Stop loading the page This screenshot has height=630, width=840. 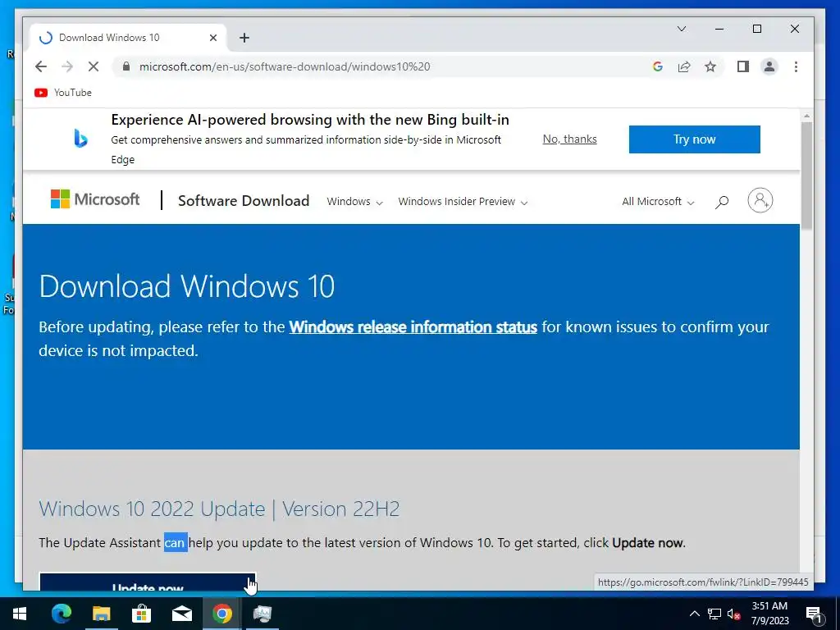(94, 66)
